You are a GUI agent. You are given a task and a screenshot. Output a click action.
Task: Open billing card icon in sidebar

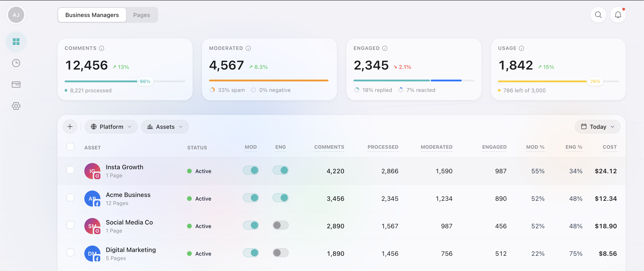[x=16, y=85]
